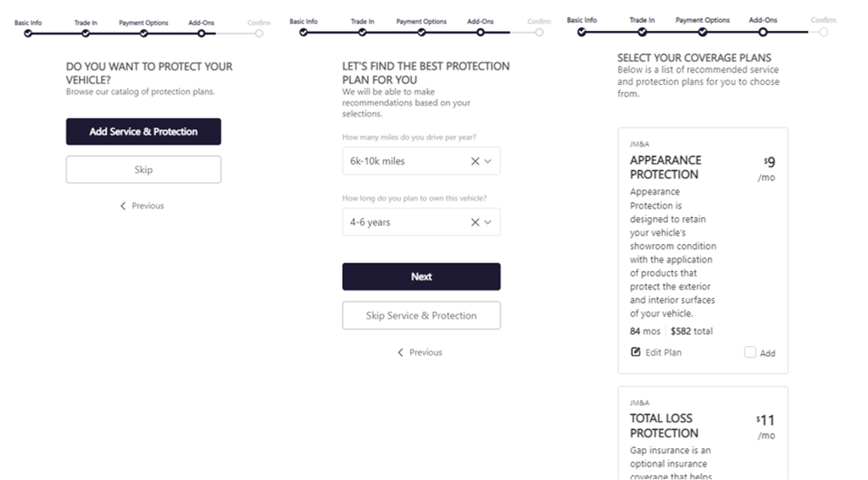The width and height of the screenshot is (868, 480).
Task: Click Basic Info checkmark above "Protect Your Vehicle" heading
Action: pyautogui.click(x=28, y=33)
